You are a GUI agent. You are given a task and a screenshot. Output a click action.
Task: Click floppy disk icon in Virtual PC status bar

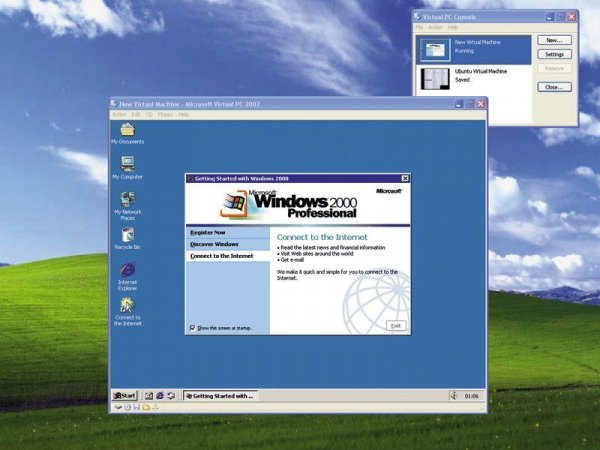click(137, 407)
